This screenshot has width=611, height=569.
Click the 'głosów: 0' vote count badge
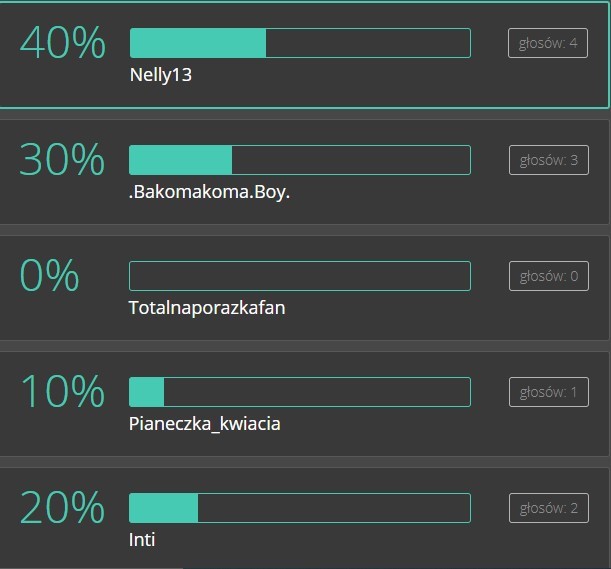click(548, 276)
